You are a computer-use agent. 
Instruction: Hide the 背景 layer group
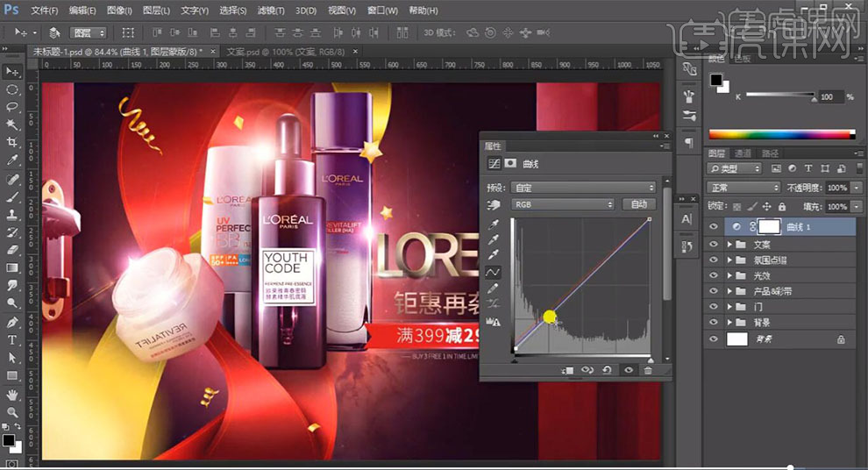coord(714,322)
